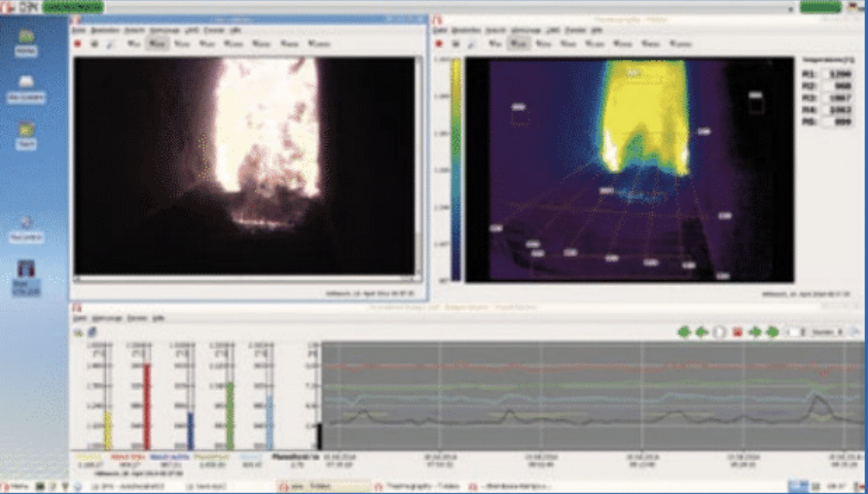Screen dimensions: 868x494
Task: Open the second desktop icon with white document
Action: (26, 89)
